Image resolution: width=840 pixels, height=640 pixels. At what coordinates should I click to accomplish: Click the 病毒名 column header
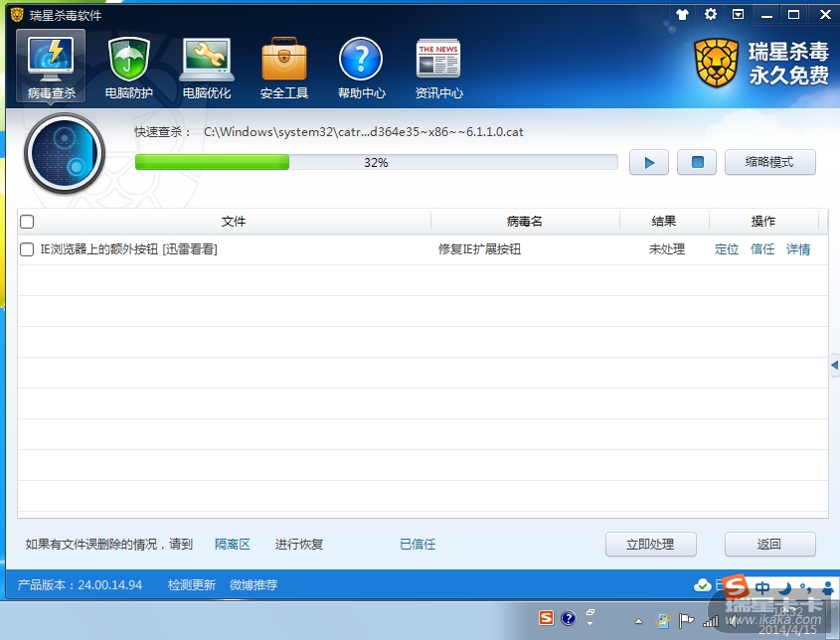tap(525, 222)
